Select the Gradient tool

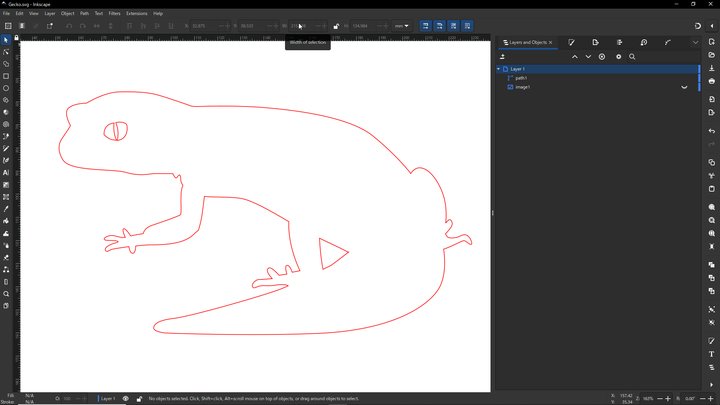pos(6,185)
